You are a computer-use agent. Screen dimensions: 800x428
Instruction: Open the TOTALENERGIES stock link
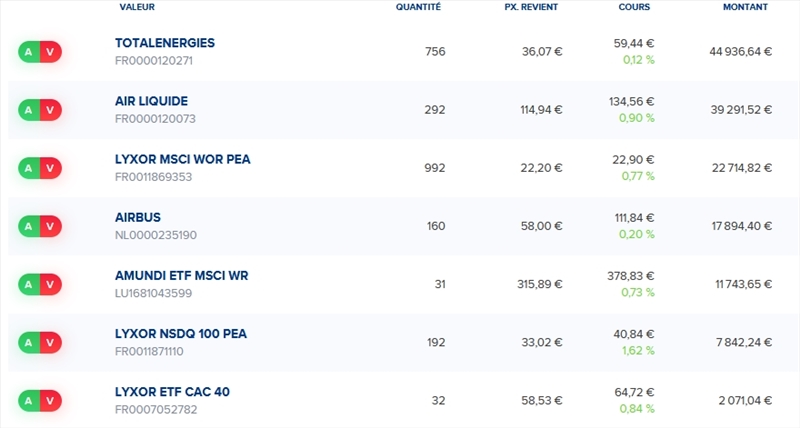tap(165, 43)
